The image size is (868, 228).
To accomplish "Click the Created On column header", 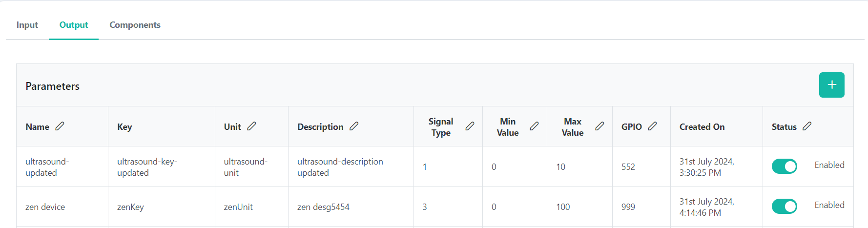I will click(x=702, y=127).
